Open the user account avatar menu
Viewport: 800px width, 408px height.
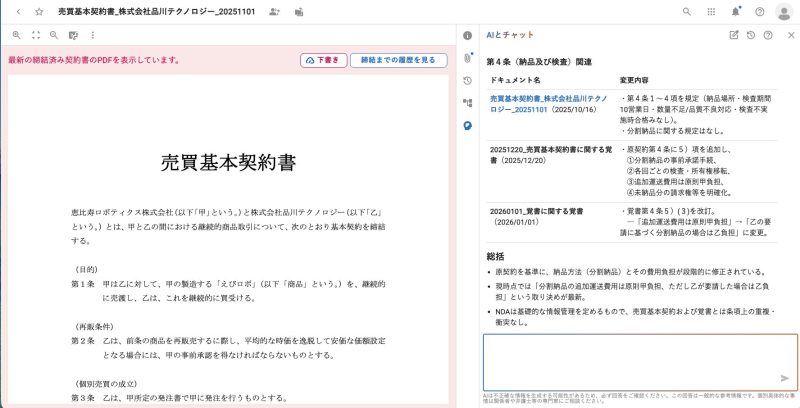(x=783, y=12)
